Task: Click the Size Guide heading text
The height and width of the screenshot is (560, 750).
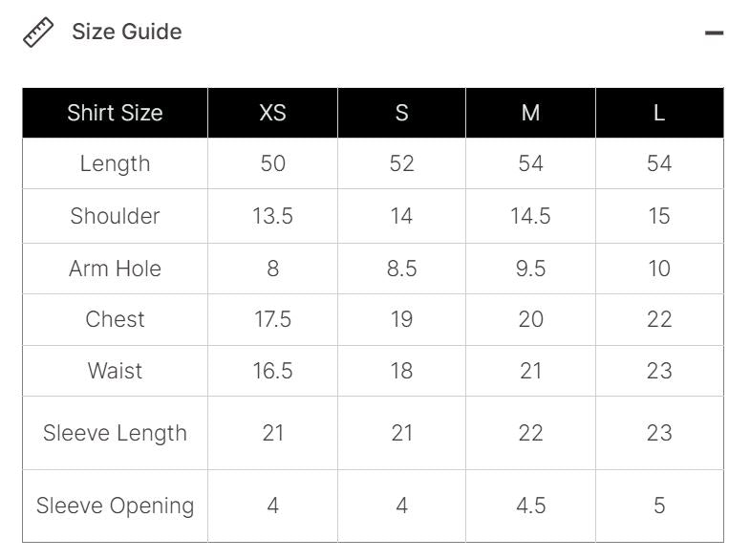Action: click(126, 32)
